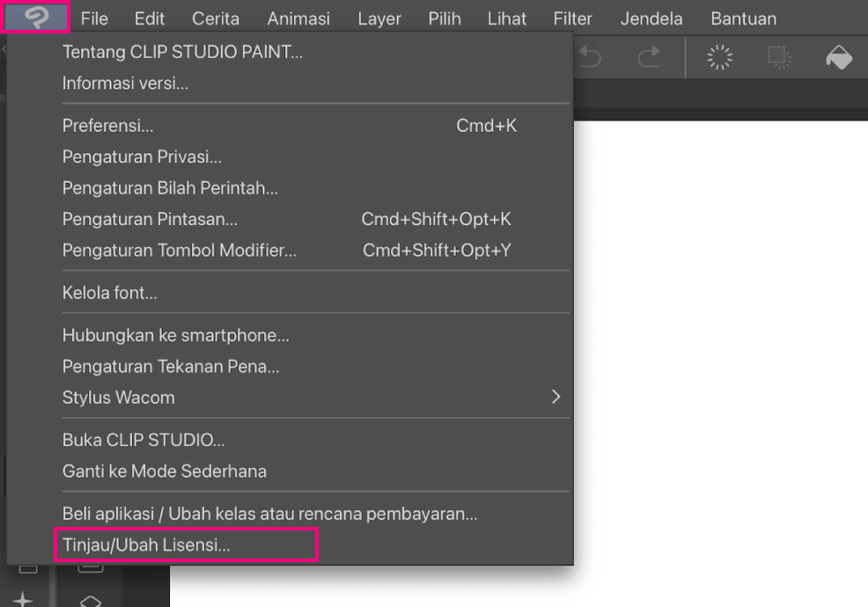Click the Undo arrow in the toolbar

589,58
